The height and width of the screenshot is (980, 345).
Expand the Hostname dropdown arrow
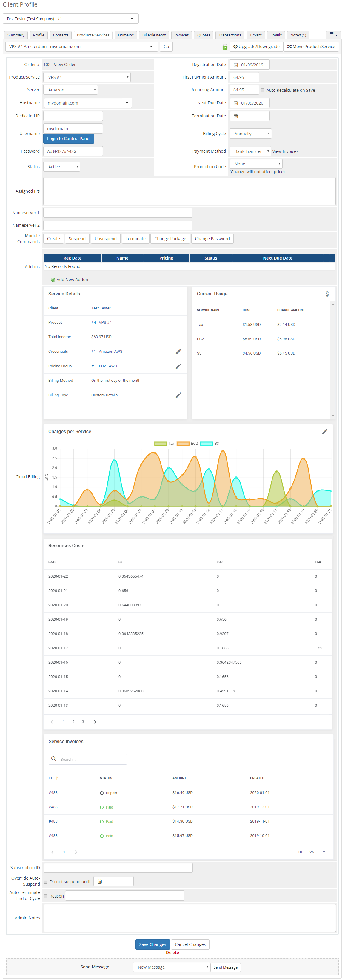127,103
